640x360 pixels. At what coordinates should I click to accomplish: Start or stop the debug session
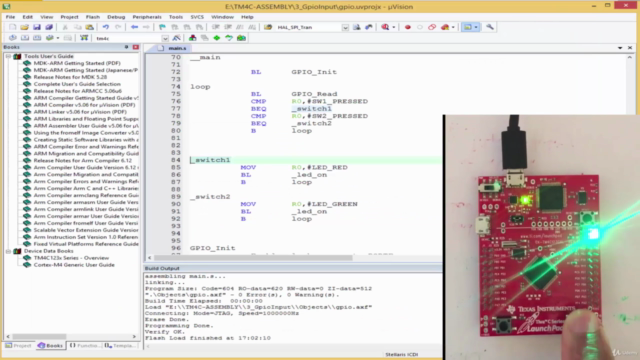385,27
